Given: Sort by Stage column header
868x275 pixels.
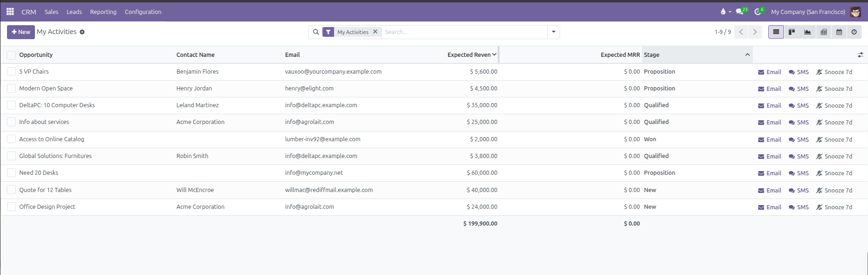Looking at the screenshot, I should (697, 55).
